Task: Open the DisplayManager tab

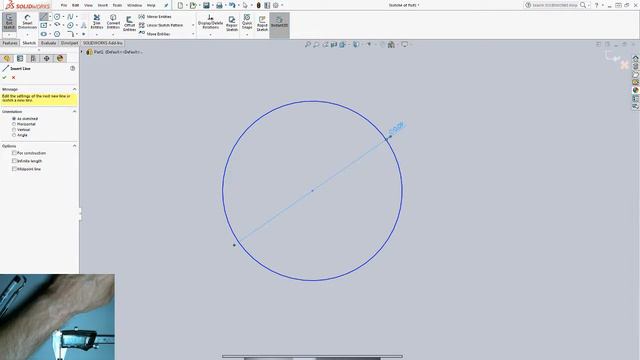Action: [60, 58]
